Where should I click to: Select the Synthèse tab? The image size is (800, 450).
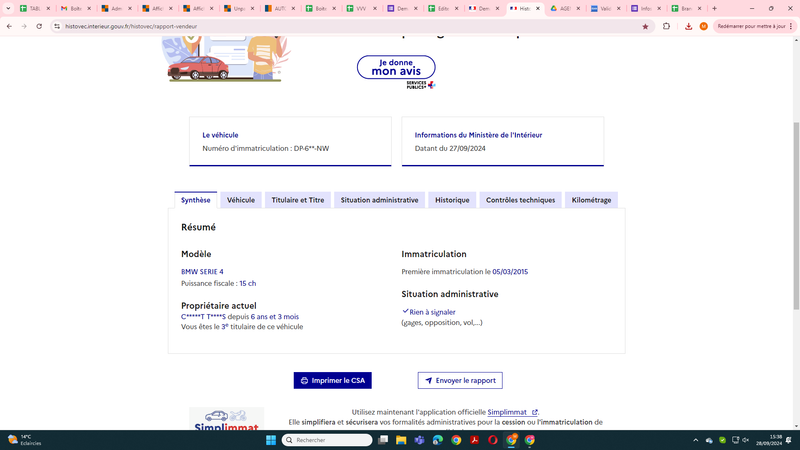pyautogui.click(x=195, y=200)
